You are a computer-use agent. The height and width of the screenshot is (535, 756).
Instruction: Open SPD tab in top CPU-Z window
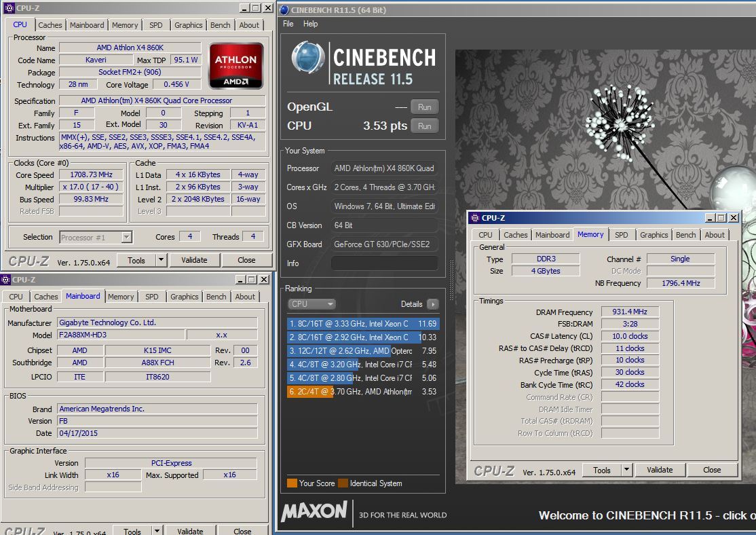click(x=155, y=25)
